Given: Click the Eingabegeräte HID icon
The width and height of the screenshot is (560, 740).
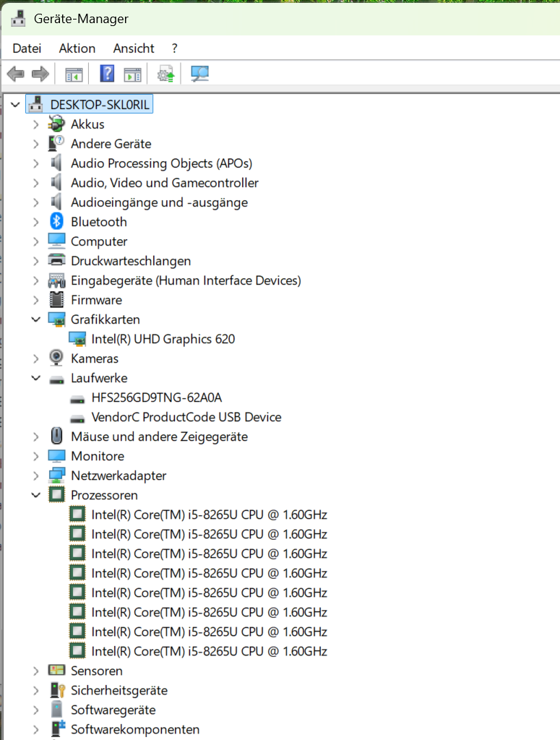Looking at the screenshot, I should coord(56,280).
